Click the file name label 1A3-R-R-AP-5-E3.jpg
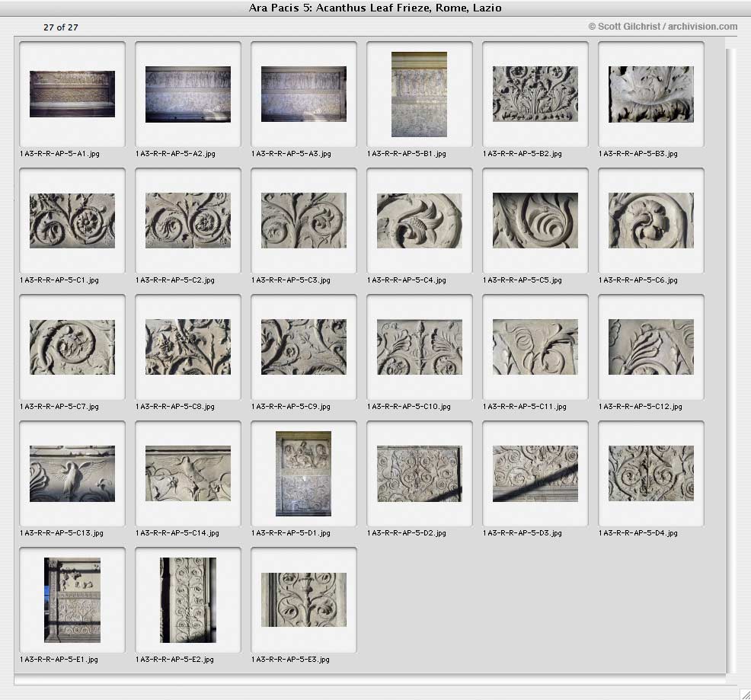The width and height of the screenshot is (751, 700). pos(291,660)
